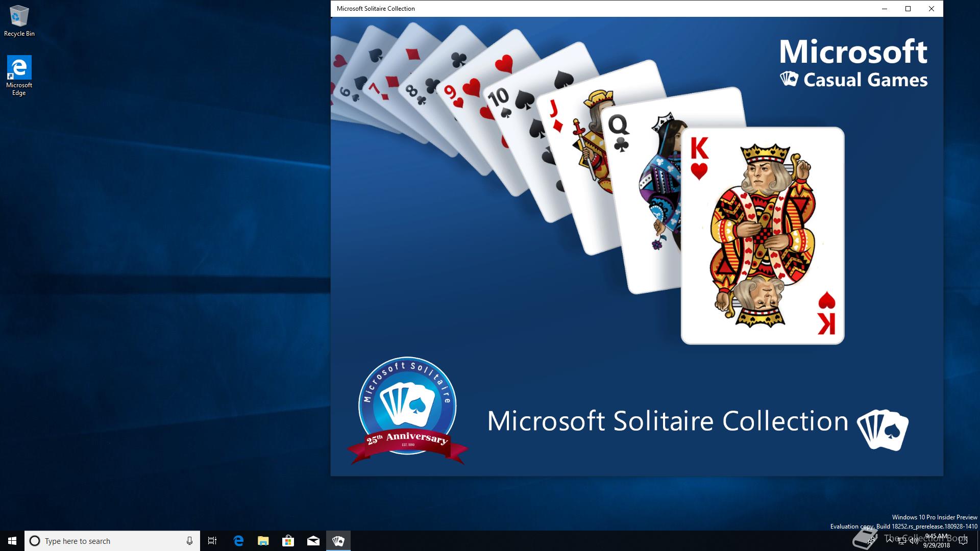Launch Microsoft Edge from the taskbar
Image resolution: width=980 pixels, height=551 pixels.
238,541
